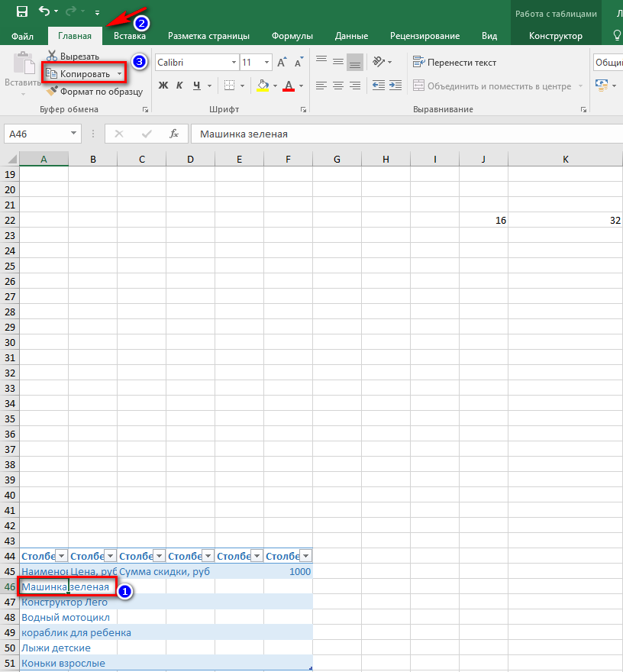Select all cells via corner triangle
623x672 pixels.
tap(11, 159)
